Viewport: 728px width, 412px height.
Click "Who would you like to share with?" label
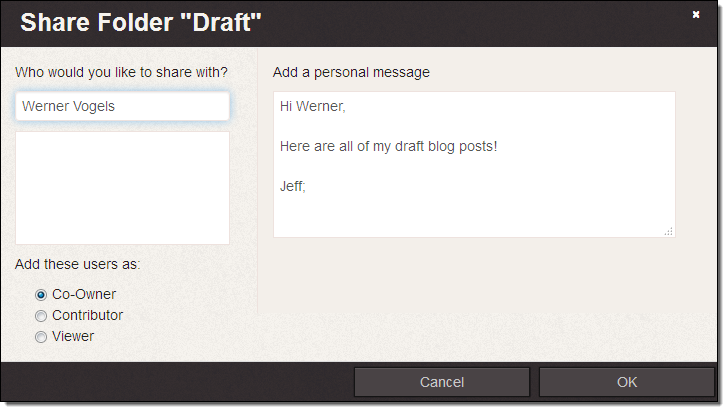121,73
